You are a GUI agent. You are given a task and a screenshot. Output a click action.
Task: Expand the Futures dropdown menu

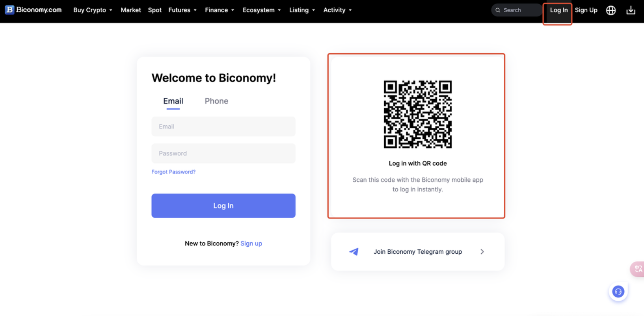pyautogui.click(x=182, y=10)
